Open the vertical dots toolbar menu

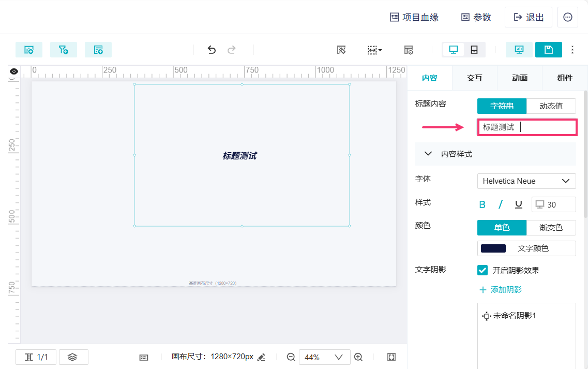tap(572, 50)
